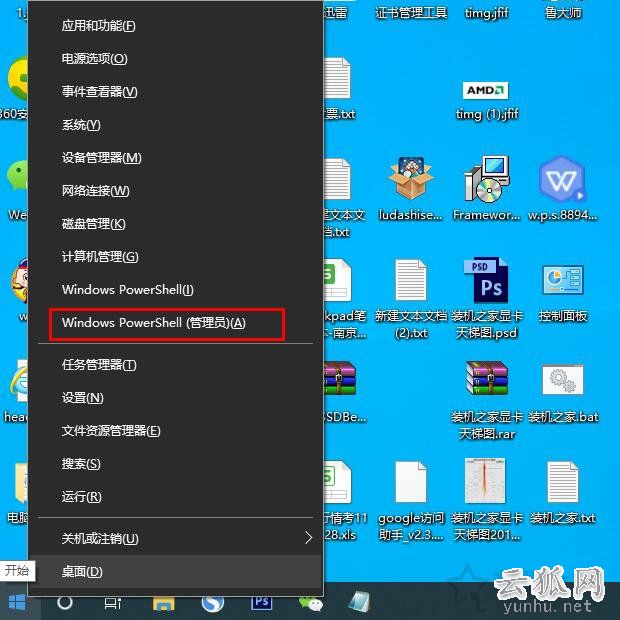The image size is (620, 620).
Task: Select 控制面板 desktop icon
Action: click(562, 280)
